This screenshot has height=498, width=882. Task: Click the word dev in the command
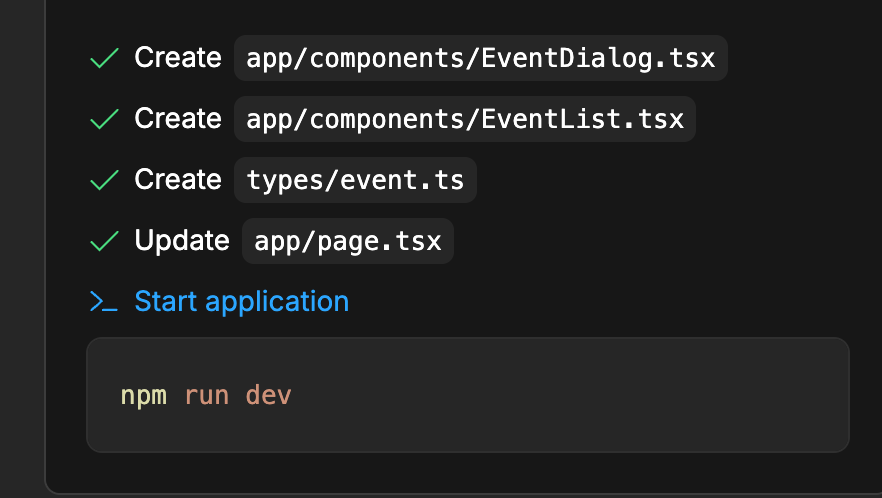coord(268,395)
